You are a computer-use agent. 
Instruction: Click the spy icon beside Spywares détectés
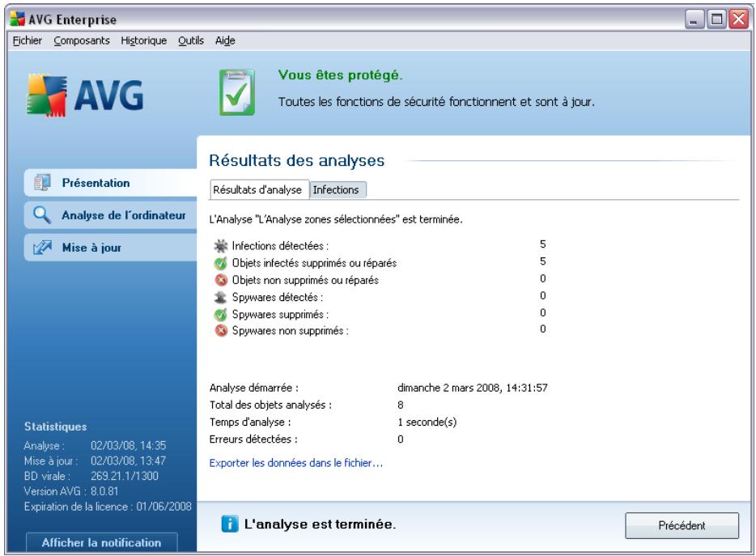click(x=220, y=297)
